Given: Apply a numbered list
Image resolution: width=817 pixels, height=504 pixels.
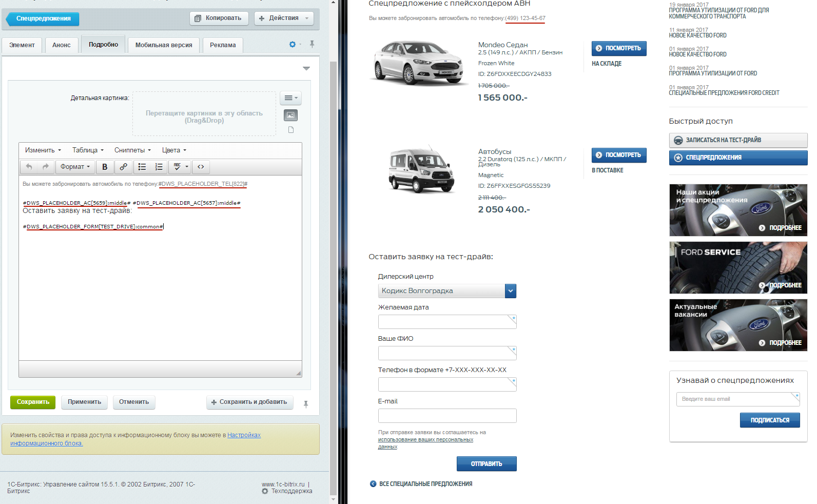Looking at the screenshot, I should click(159, 167).
